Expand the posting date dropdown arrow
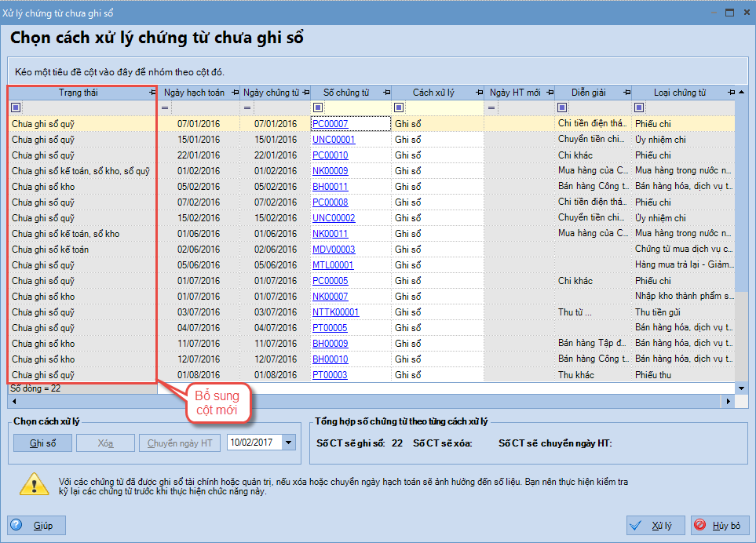 click(289, 443)
